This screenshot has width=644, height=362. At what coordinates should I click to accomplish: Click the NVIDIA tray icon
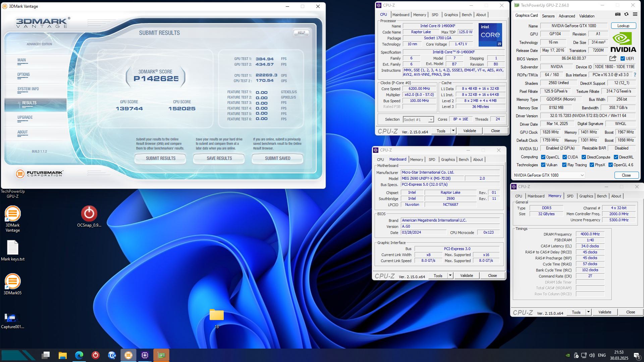568,355
